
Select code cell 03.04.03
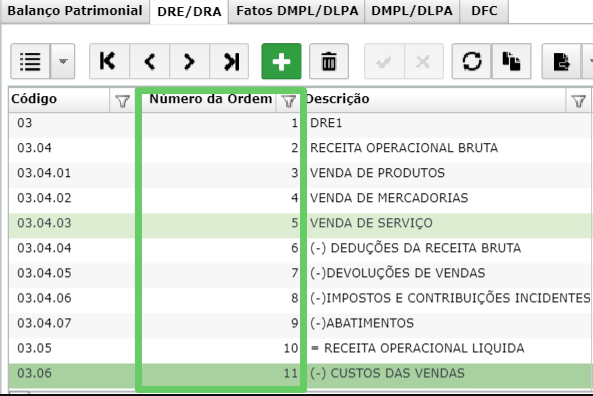click(x=72, y=223)
